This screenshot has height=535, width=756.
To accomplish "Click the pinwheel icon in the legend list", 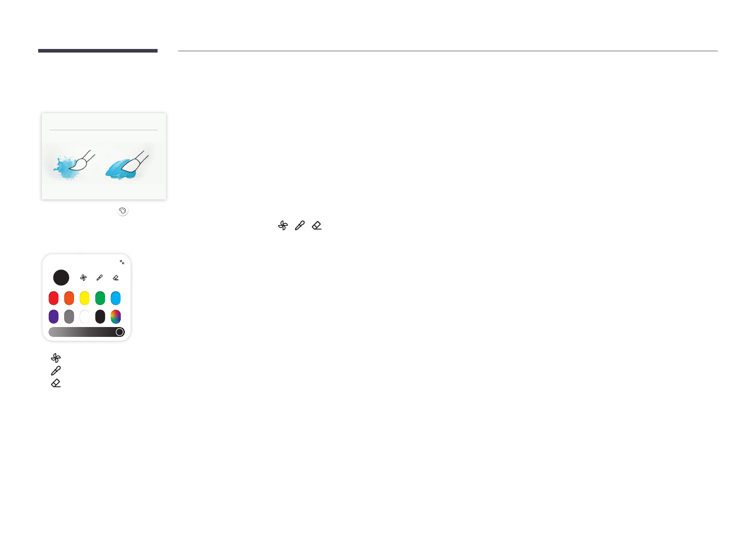I will coord(56,358).
